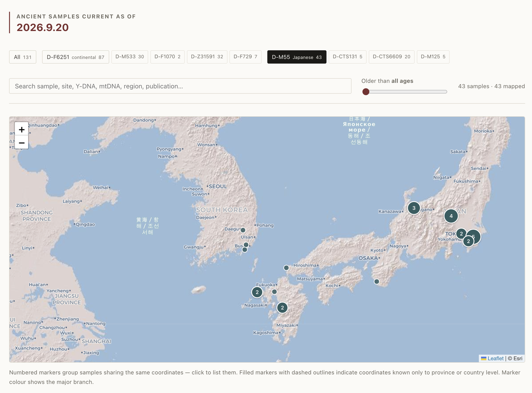Show all 131 samples with the All filter

pyautogui.click(x=23, y=57)
